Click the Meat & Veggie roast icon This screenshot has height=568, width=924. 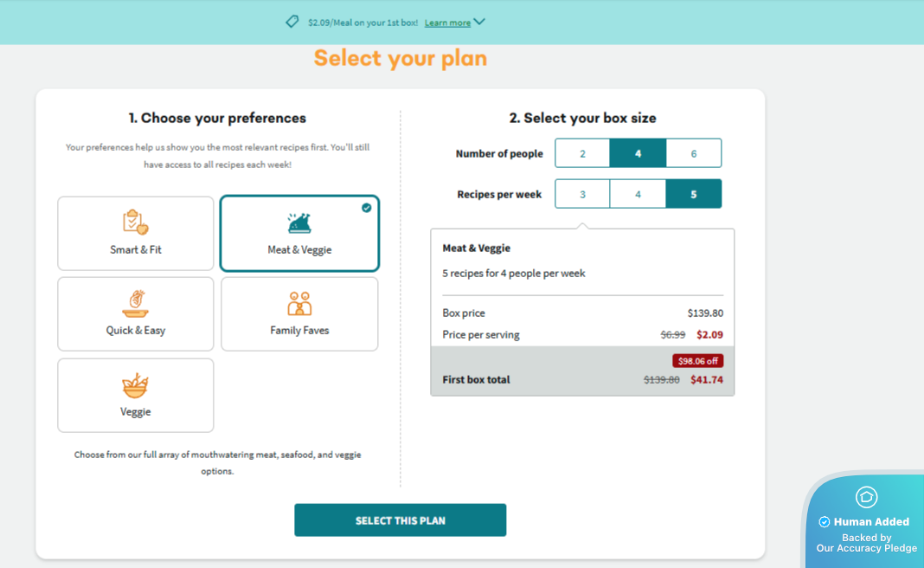(x=299, y=223)
